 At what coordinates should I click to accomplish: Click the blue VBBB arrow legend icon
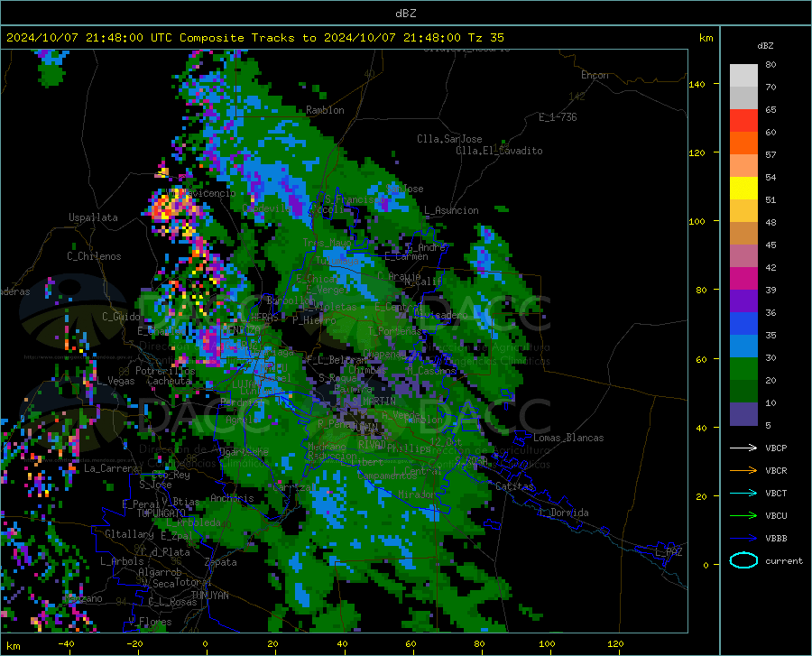coord(743,539)
